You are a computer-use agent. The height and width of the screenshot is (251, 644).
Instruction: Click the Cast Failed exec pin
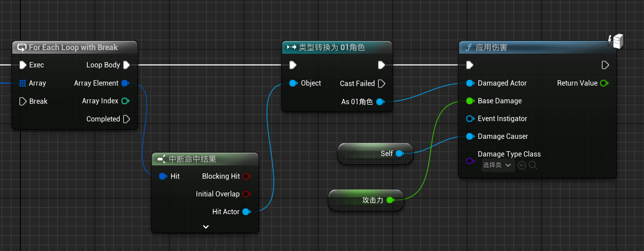[381, 83]
